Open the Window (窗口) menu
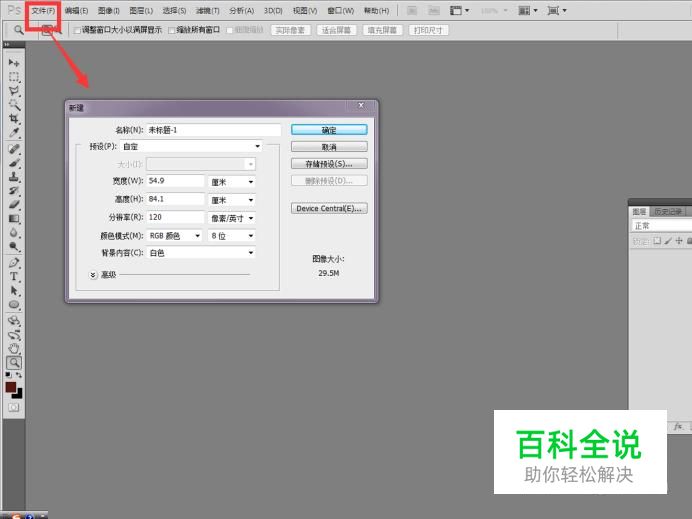Image resolution: width=692 pixels, height=519 pixels. coord(341,11)
